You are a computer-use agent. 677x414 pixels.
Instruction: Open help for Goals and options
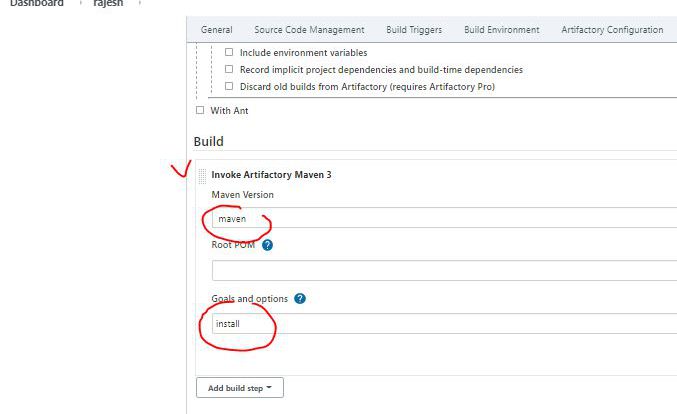point(300,299)
